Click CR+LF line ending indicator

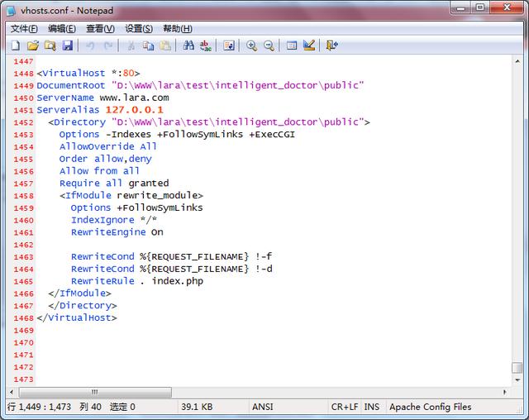pyautogui.click(x=344, y=407)
